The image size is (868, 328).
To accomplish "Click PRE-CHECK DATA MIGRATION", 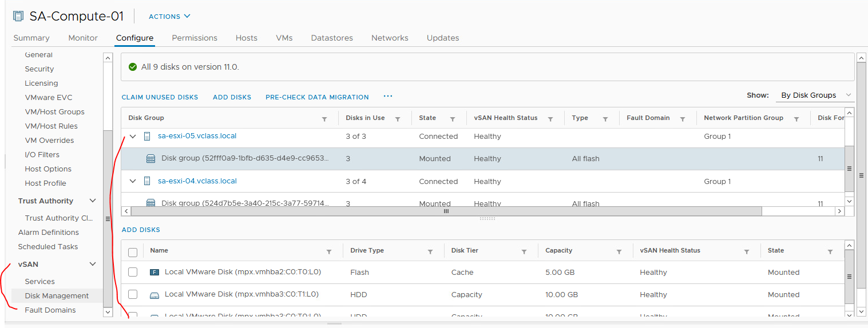I will point(317,97).
